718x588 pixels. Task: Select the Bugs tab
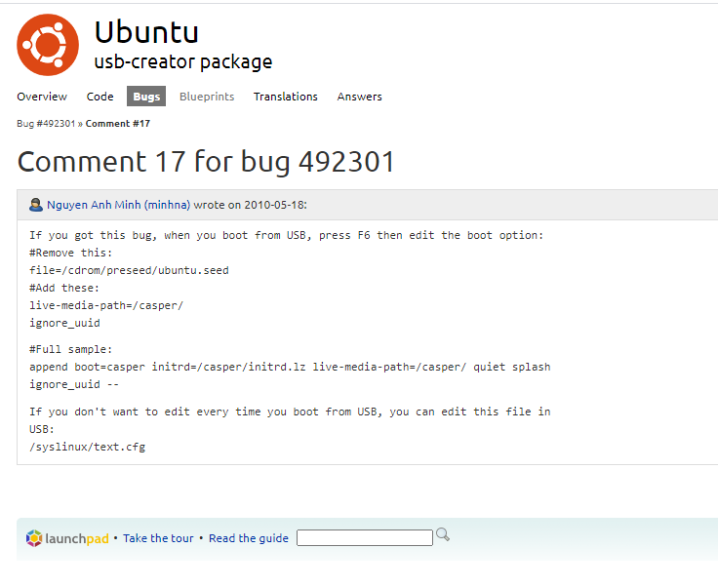coord(146,97)
